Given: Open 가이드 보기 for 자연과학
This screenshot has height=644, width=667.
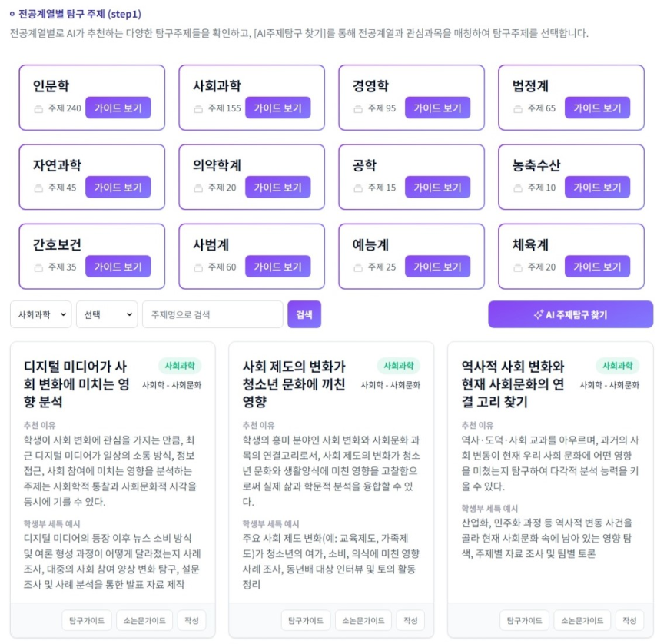Looking at the screenshot, I should pyautogui.click(x=118, y=188).
